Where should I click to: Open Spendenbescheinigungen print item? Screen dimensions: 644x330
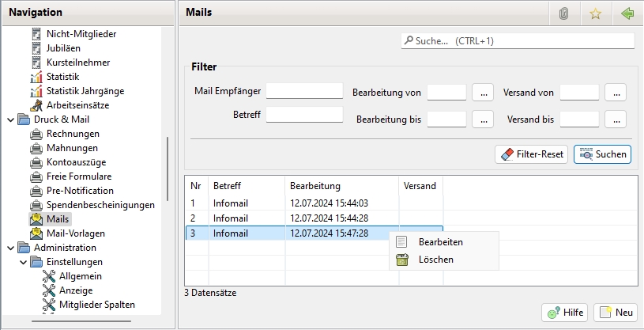point(100,205)
